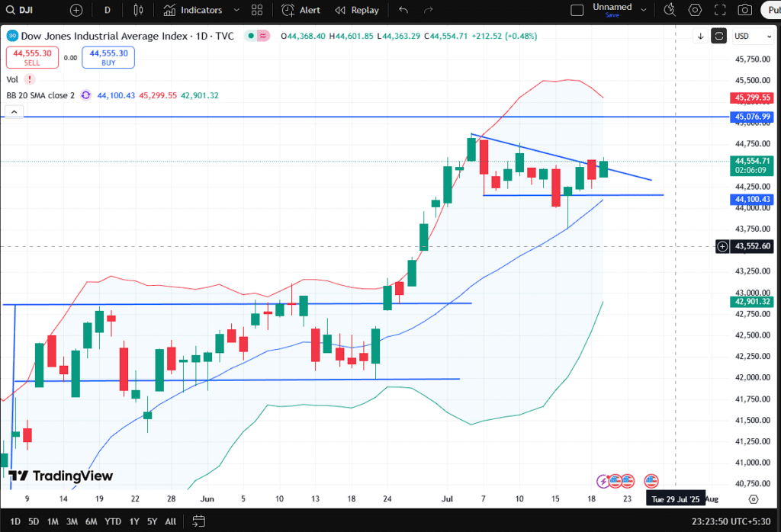781x532 pixels.
Task: Add symbol to compare with plus icon
Action: tap(76, 10)
